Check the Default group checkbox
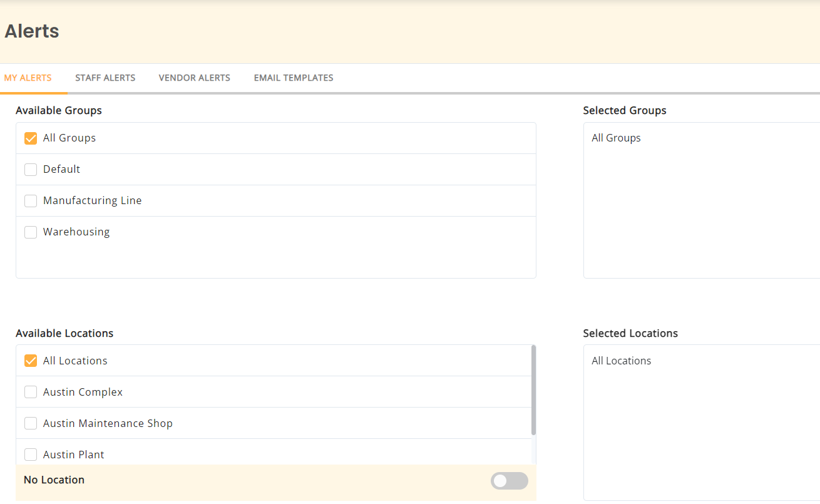820x504 pixels. coord(31,169)
